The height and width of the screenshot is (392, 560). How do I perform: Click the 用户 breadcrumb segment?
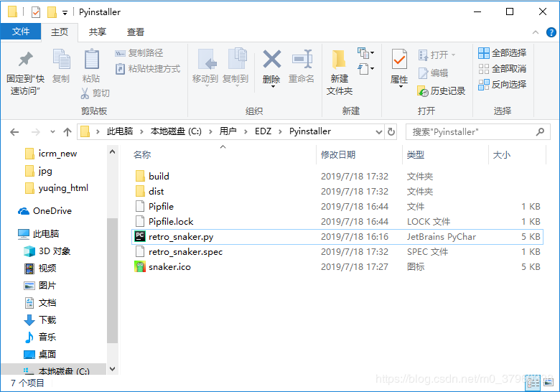(228, 131)
